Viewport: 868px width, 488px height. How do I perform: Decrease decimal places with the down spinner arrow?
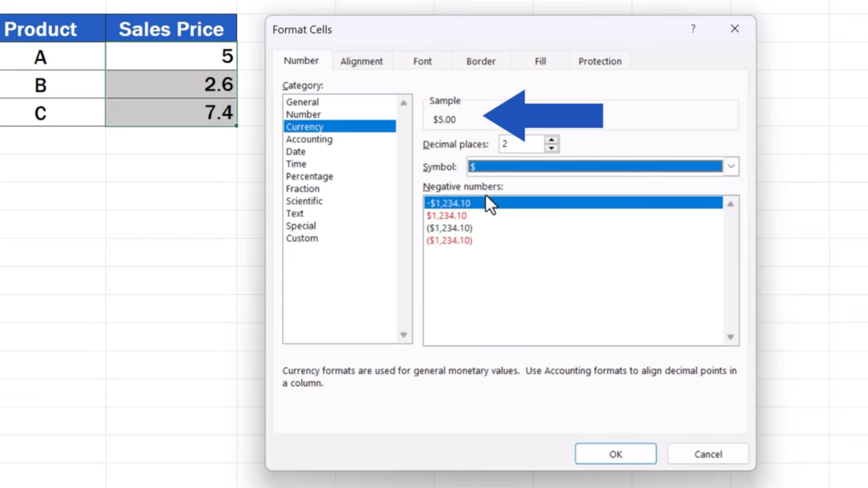click(x=550, y=147)
